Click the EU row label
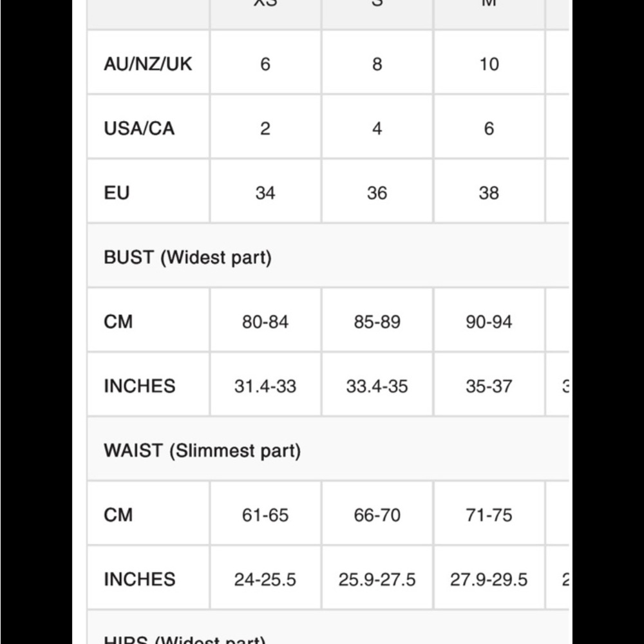The image size is (644, 644). (x=117, y=193)
